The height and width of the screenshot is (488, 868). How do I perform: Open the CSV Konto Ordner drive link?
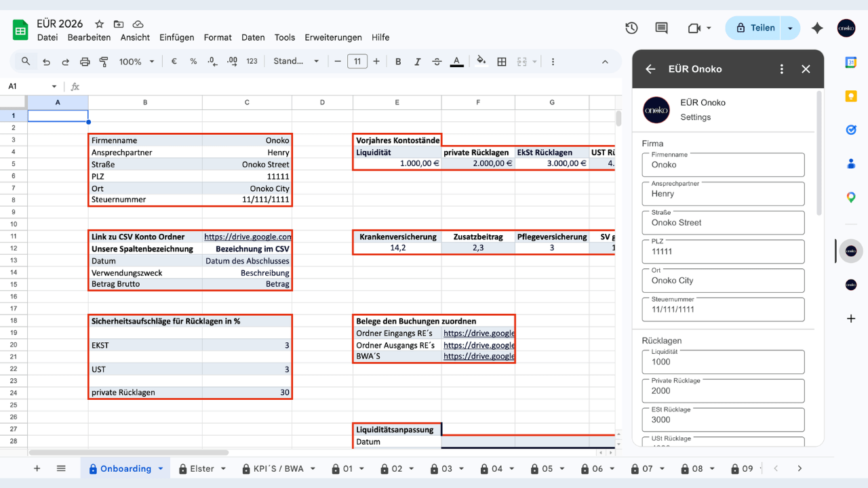click(248, 237)
